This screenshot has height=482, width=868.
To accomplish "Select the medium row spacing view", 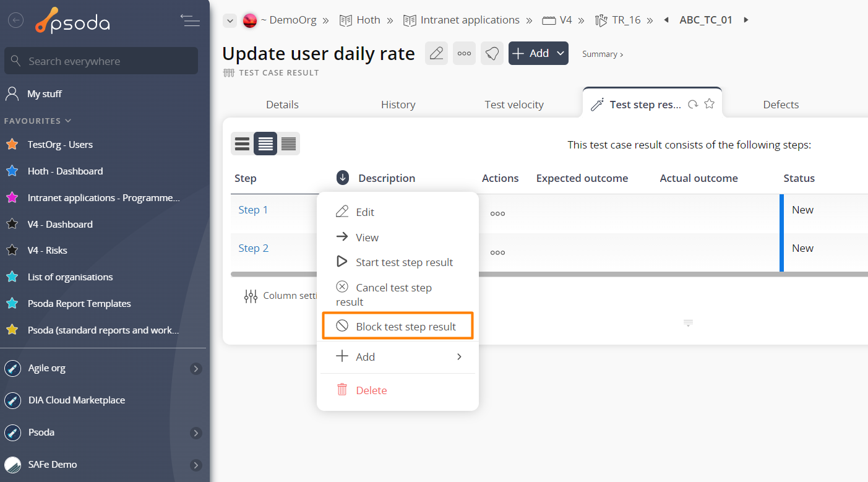I will click(x=265, y=144).
